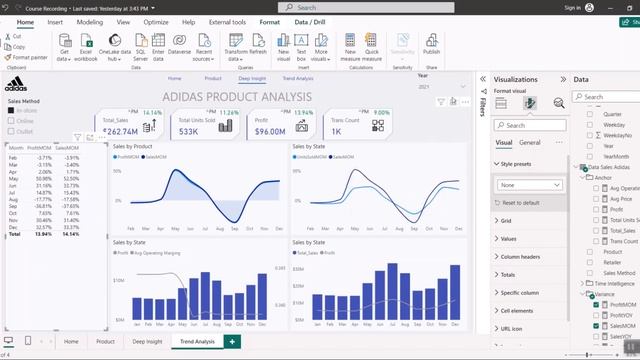The width and height of the screenshot is (640, 360).
Task: Open the Build visual fields pane
Action: (501, 103)
